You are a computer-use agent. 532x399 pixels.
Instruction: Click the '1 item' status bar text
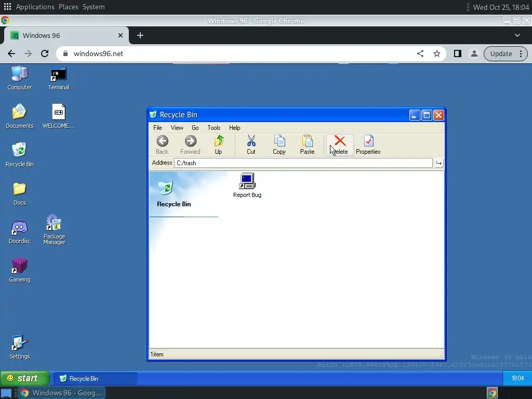click(157, 354)
